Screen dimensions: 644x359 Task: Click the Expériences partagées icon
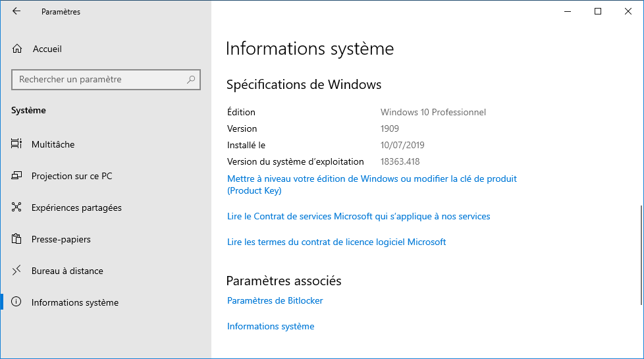pyautogui.click(x=16, y=207)
